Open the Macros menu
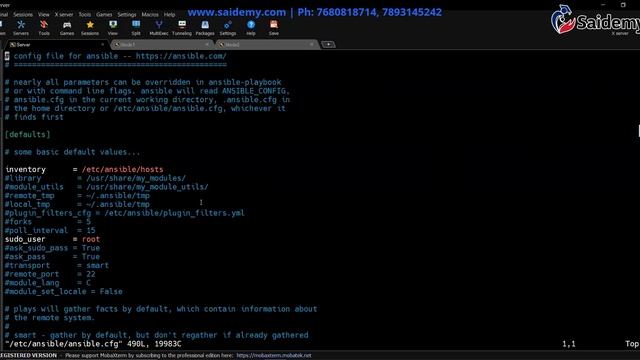 coord(150,14)
